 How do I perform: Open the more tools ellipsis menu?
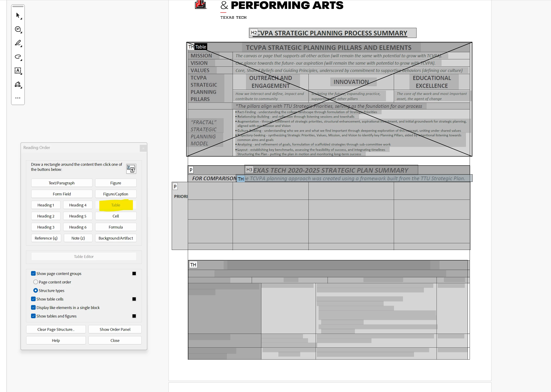[18, 98]
